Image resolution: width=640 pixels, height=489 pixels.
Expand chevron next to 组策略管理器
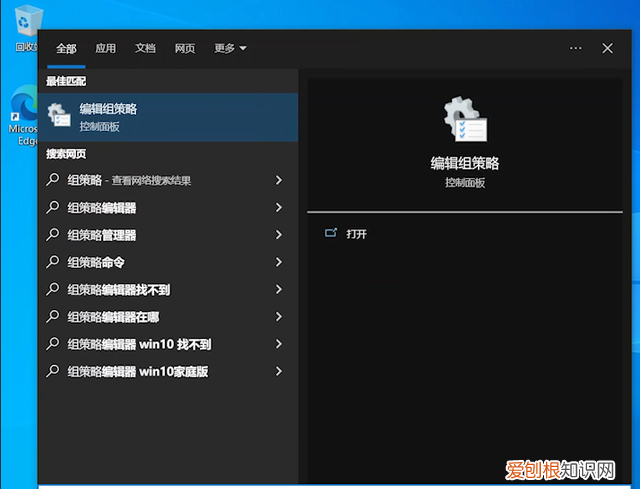pos(279,235)
